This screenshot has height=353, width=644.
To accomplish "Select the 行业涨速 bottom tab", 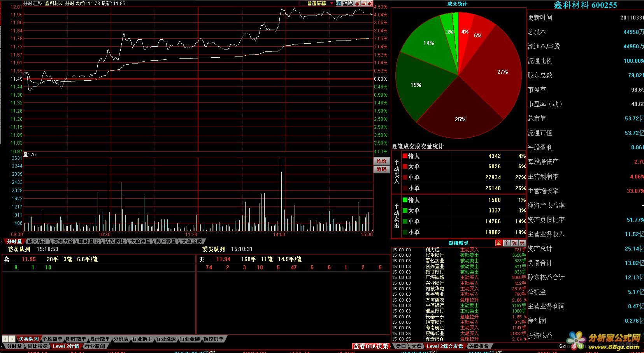I will [166, 339].
